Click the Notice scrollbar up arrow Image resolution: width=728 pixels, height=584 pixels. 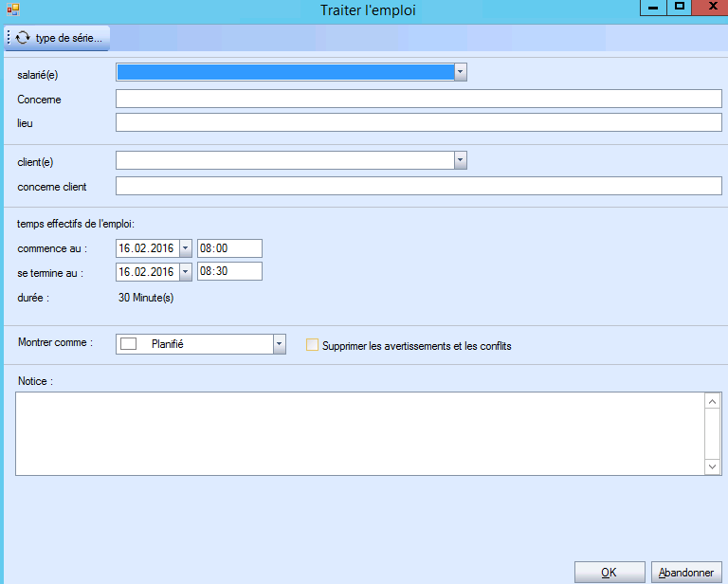point(713,401)
